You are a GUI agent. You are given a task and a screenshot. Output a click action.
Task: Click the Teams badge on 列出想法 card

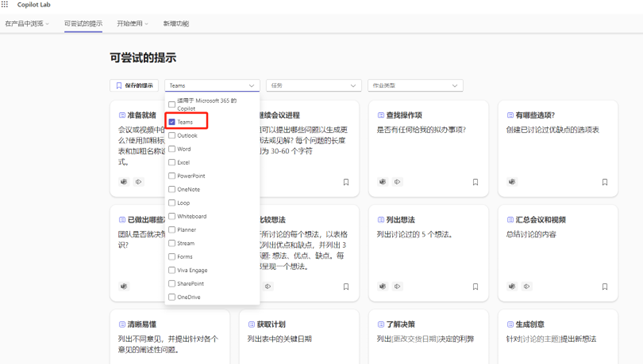point(383,286)
